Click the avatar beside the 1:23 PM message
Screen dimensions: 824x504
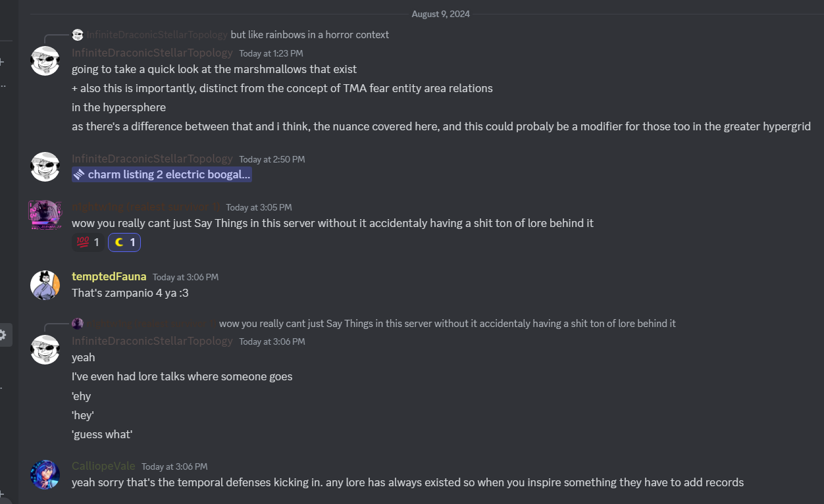pos(45,61)
